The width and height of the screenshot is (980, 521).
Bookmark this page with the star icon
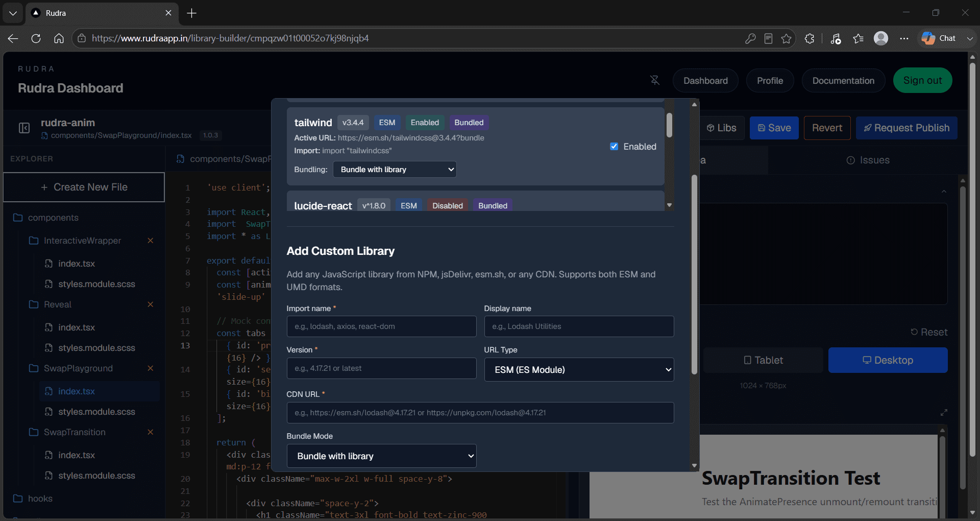tap(786, 38)
